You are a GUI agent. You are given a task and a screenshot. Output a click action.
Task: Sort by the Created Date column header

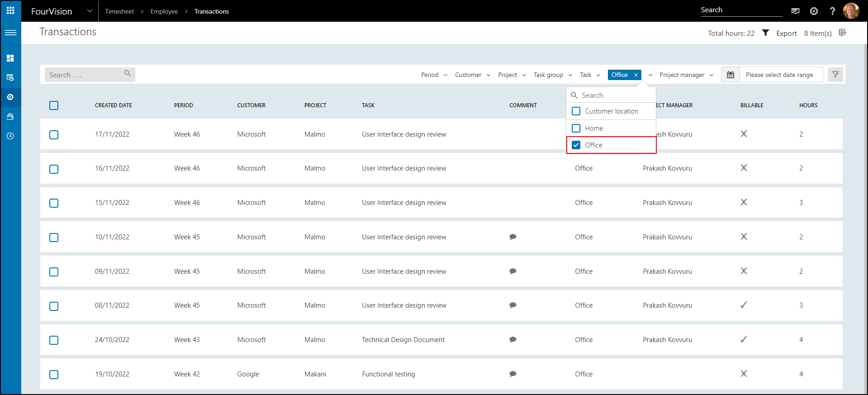coord(114,105)
